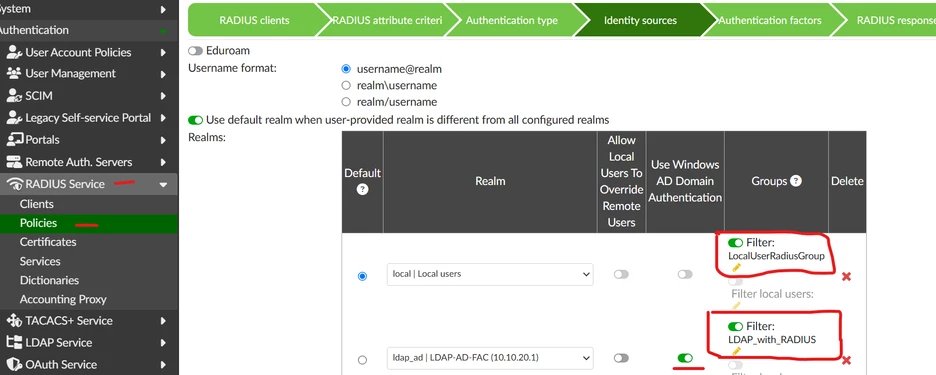The width and height of the screenshot is (936, 375).
Task: Edit the LDAP_with_RADIUS filter with pencil icon
Action: click(x=736, y=351)
